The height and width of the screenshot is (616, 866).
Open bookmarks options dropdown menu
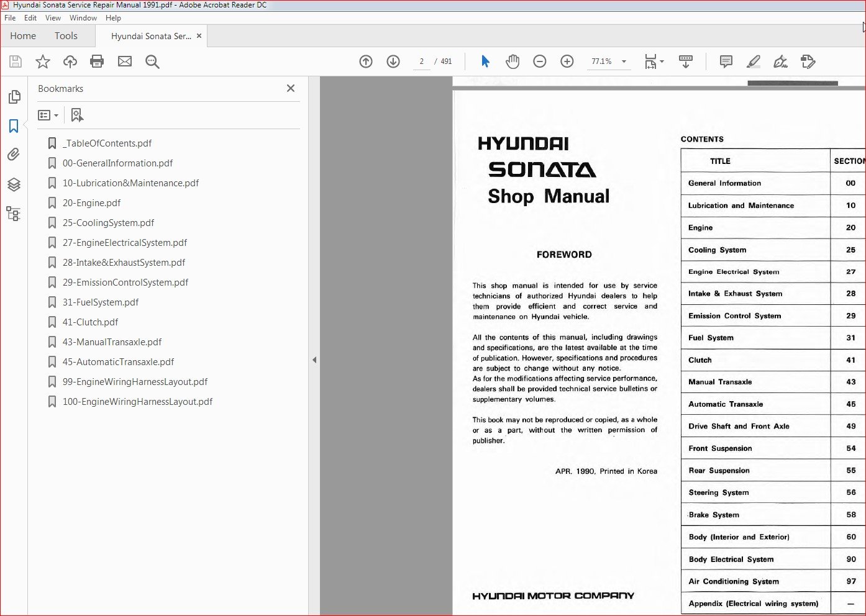pyautogui.click(x=48, y=115)
